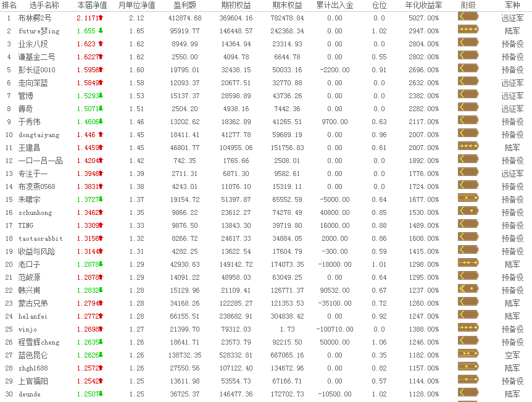
Task: Click the rank badge in deunde row
Action: point(468,393)
